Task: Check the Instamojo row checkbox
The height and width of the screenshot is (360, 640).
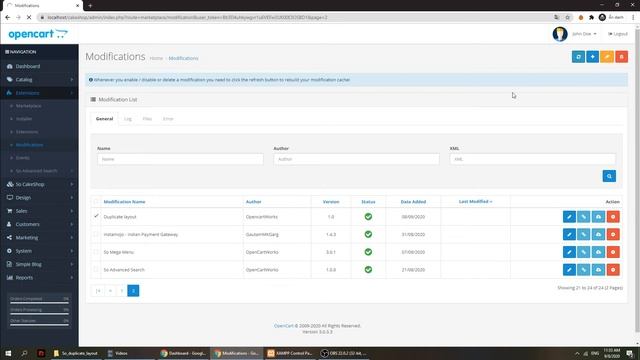Action: coord(96,234)
